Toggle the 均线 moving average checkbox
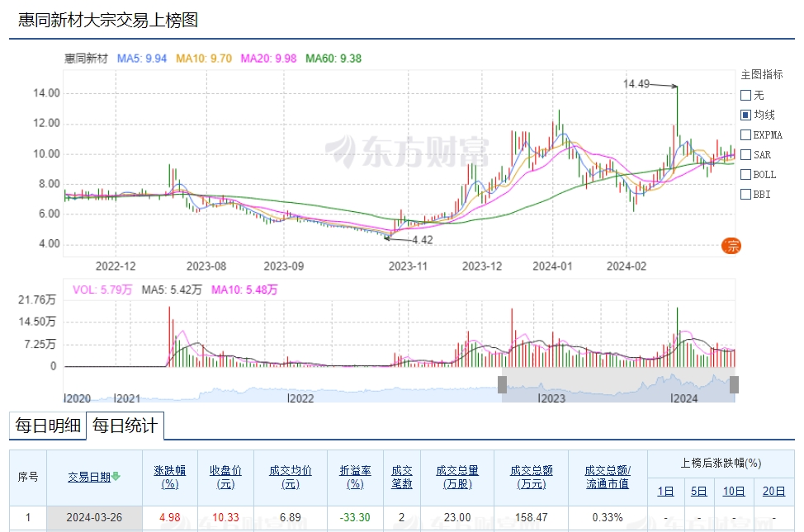This screenshot has width=804, height=532. 746,115
